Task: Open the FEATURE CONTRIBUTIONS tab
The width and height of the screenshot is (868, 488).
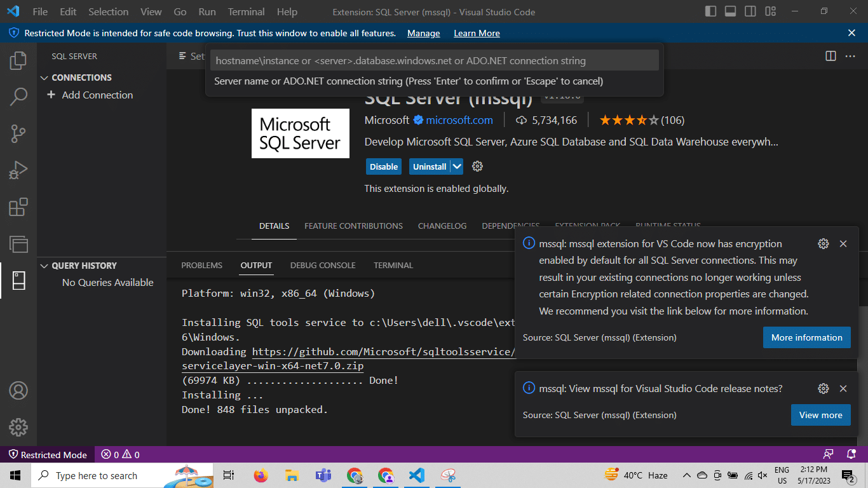Action: pyautogui.click(x=353, y=226)
